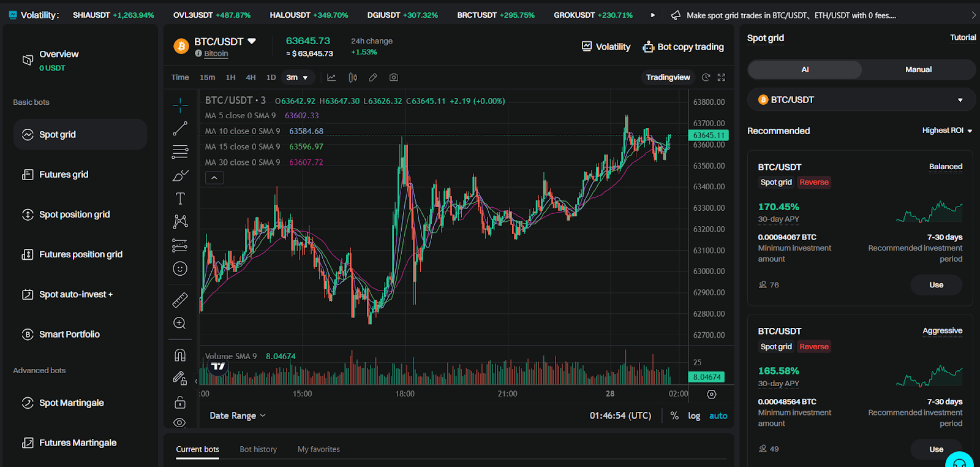Expand chart to fullscreen
This screenshot has height=467, width=980.
tap(722, 77)
